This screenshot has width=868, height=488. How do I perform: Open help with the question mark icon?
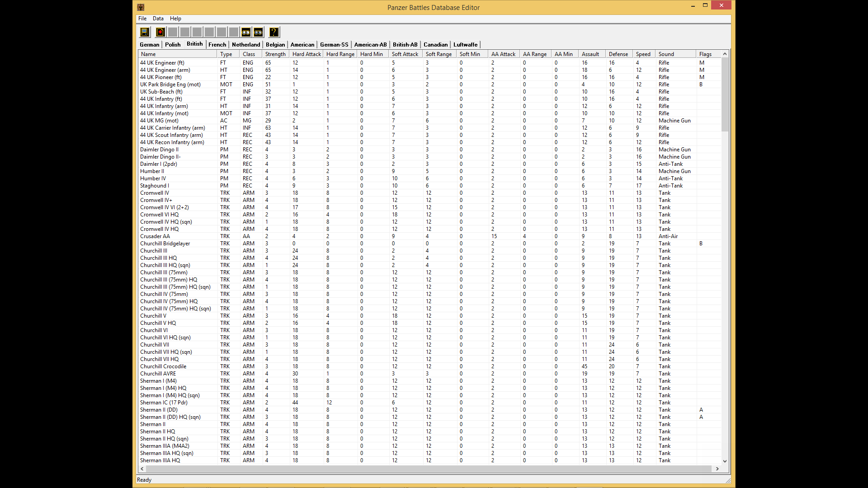click(274, 32)
